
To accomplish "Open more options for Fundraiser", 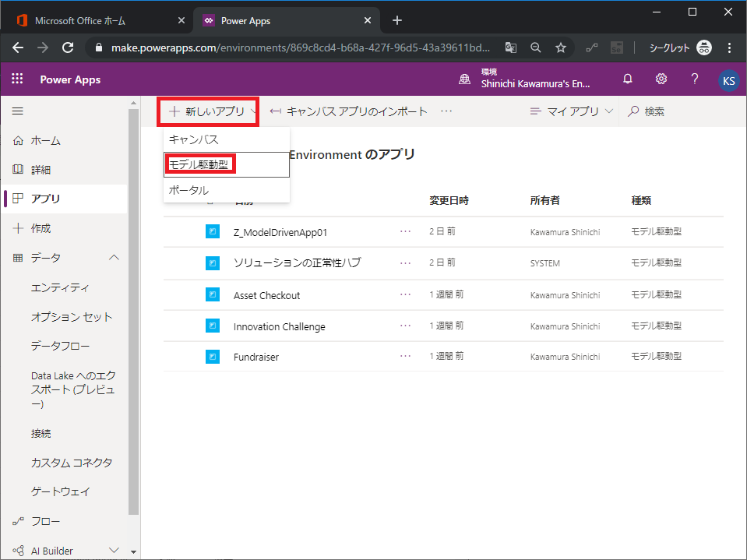I will pyautogui.click(x=405, y=356).
